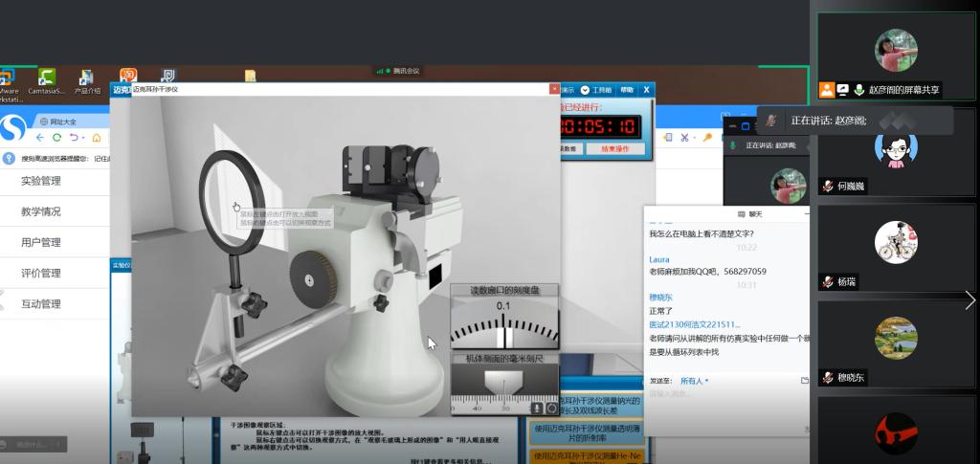Click the chat folder icon for sending files
This screenshot has height=464, width=980.
point(804,380)
